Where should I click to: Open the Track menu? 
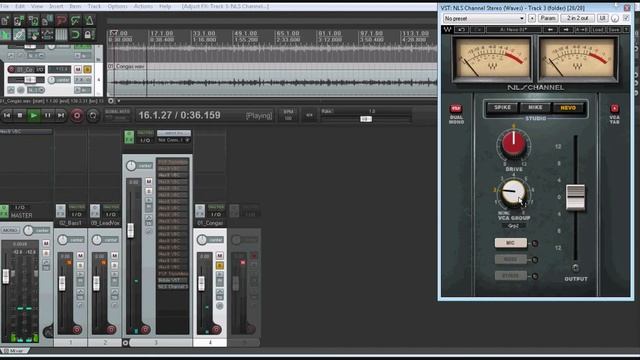click(x=94, y=6)
